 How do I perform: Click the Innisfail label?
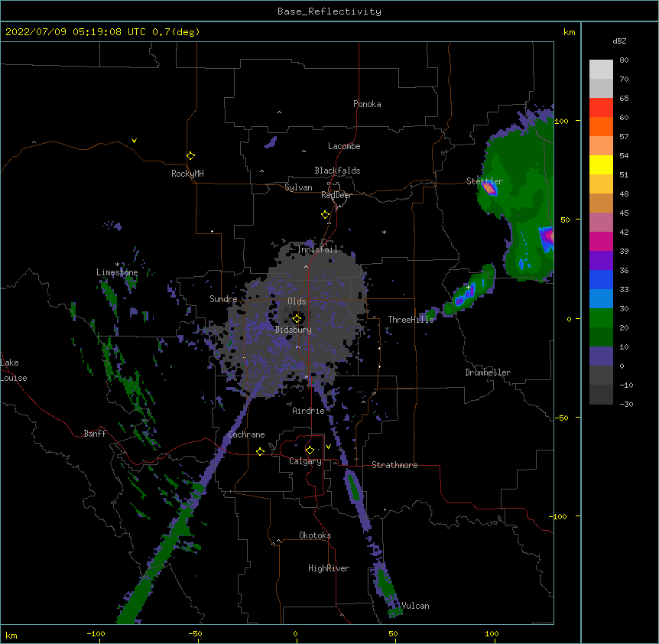pos(317,249)
